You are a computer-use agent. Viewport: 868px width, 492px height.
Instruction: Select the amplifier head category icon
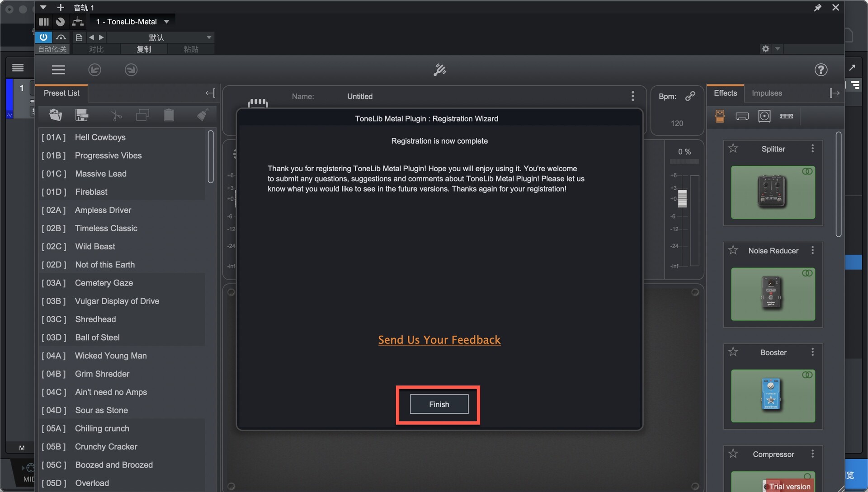click(x=742, y=116)
